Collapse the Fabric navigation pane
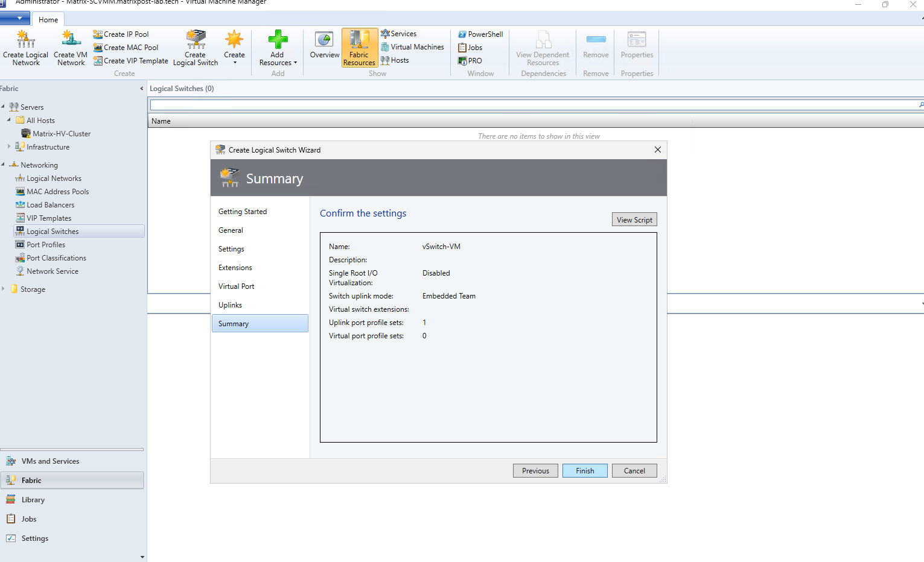This screenshot has width=924, height=562. click(x=142, y=89)
